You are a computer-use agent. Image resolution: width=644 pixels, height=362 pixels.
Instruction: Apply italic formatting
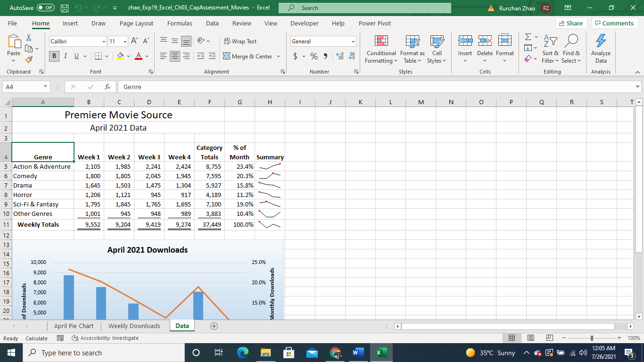click(x=65, y=56)
